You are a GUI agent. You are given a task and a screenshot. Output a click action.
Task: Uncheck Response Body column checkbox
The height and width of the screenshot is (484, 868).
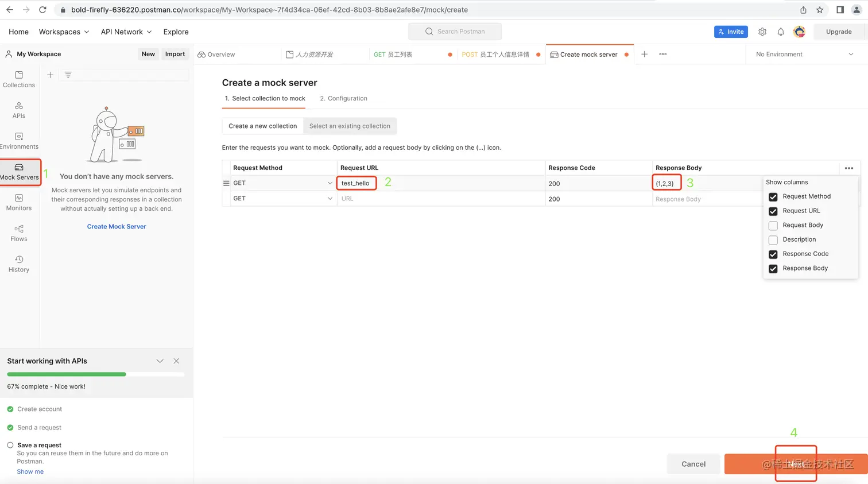pyautogui.click(x=773, y=269)
